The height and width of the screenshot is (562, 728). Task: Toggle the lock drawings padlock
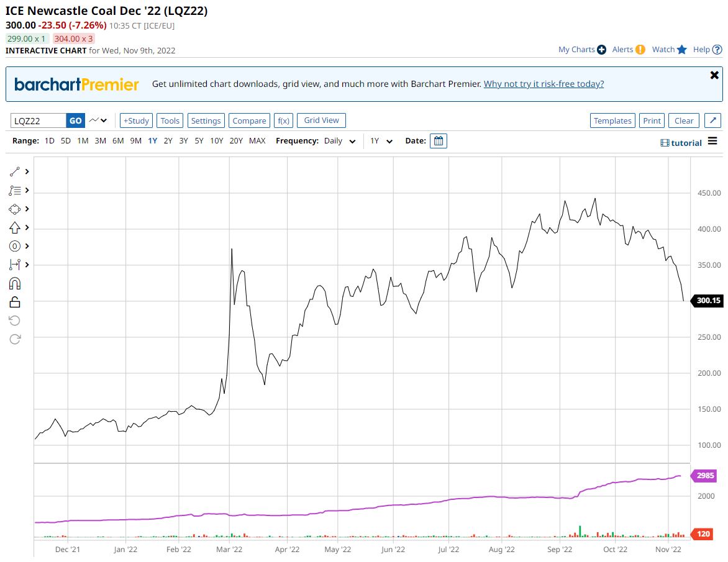coord(16,302)
